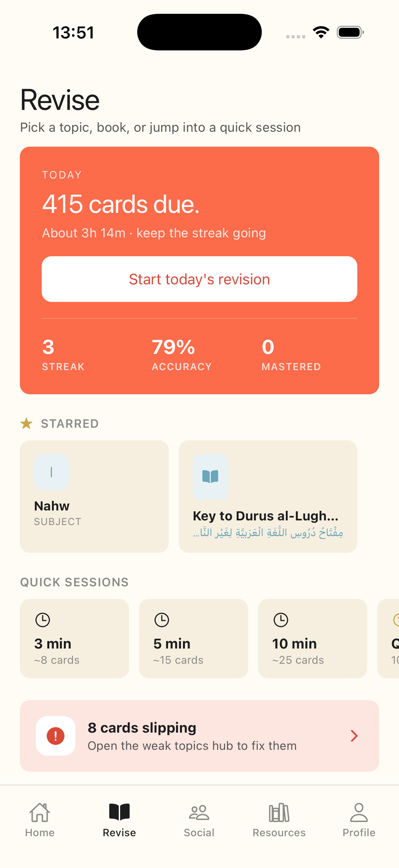Tap the clock icon on 3 min session

click(43, 620)
